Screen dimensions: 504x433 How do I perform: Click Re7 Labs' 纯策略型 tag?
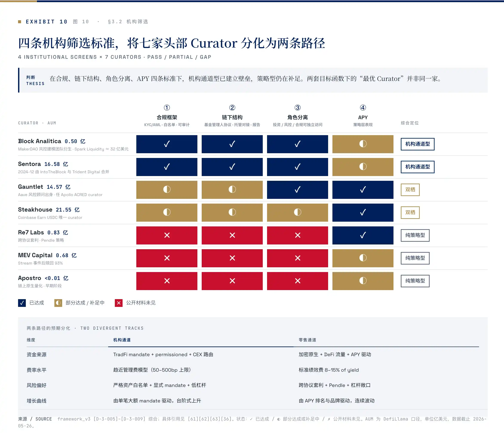point(415,235)
